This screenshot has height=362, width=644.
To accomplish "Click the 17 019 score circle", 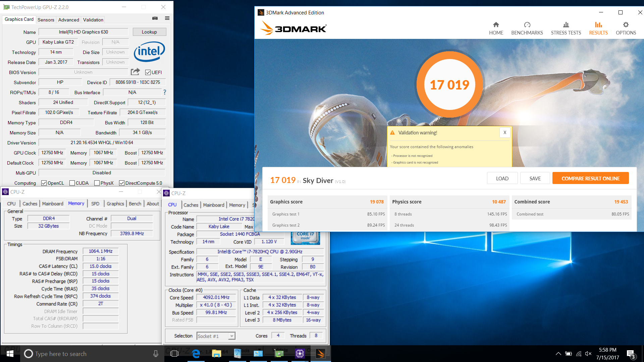I will pos(449,84).
